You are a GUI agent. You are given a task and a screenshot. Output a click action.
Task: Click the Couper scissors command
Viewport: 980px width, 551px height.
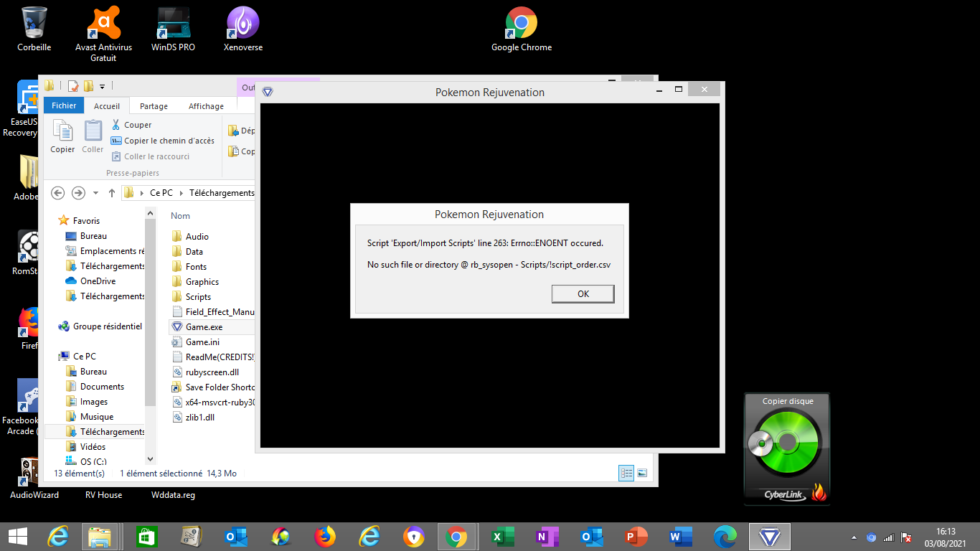click(131, 125)
